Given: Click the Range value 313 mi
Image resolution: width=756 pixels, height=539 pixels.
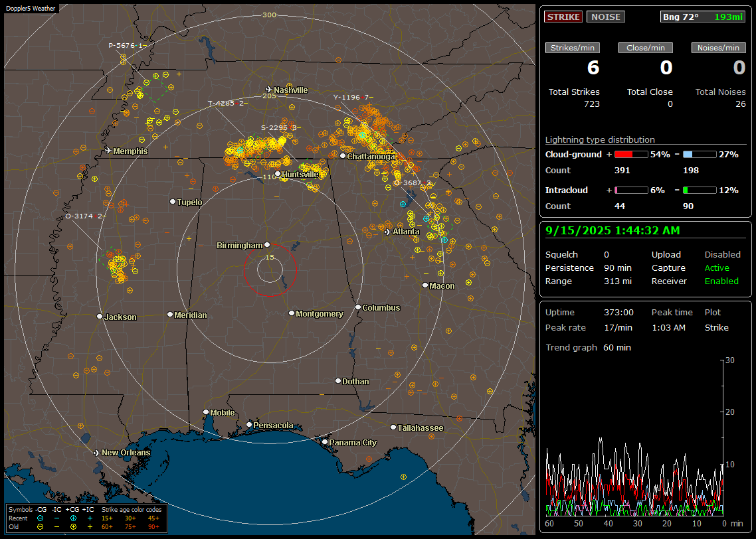Looking at the screenshot, I should coord(618,281).
